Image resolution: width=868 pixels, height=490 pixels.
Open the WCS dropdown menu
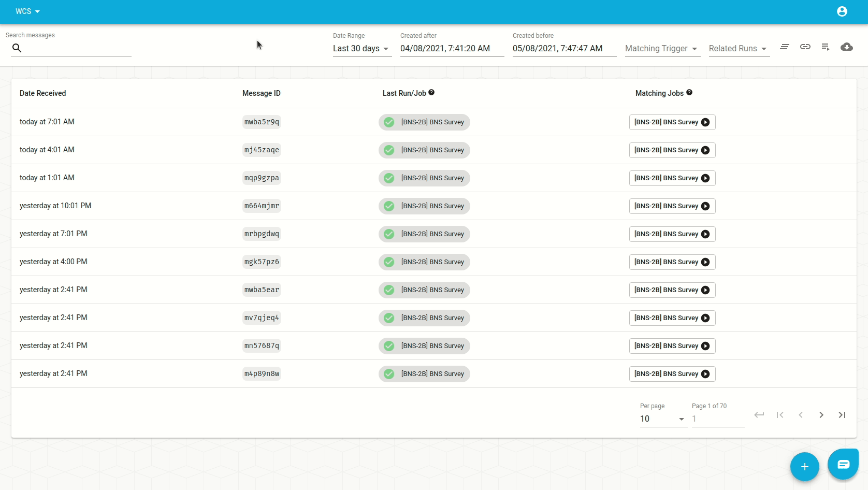pyautogui.click(x=27, y=11)
